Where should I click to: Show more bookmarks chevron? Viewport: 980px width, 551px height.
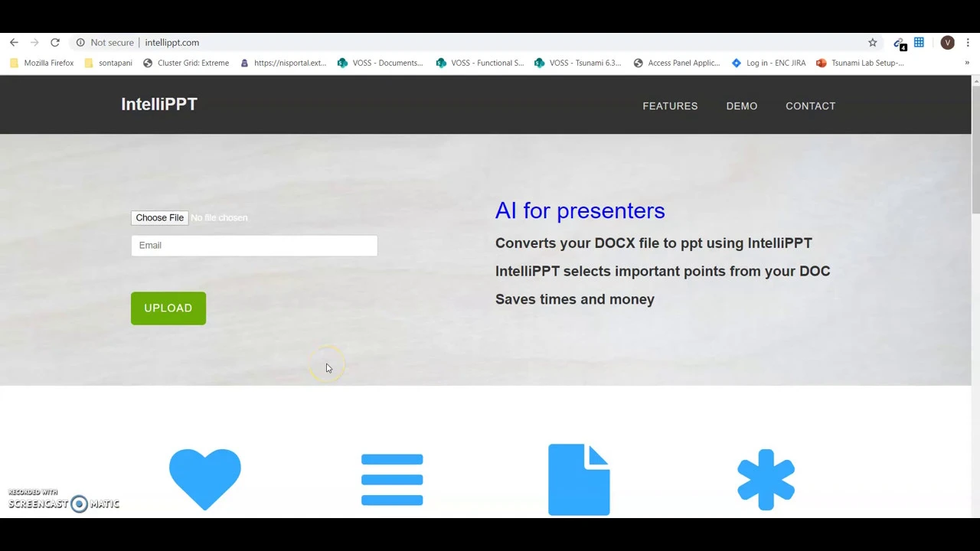tap(967, 63)
